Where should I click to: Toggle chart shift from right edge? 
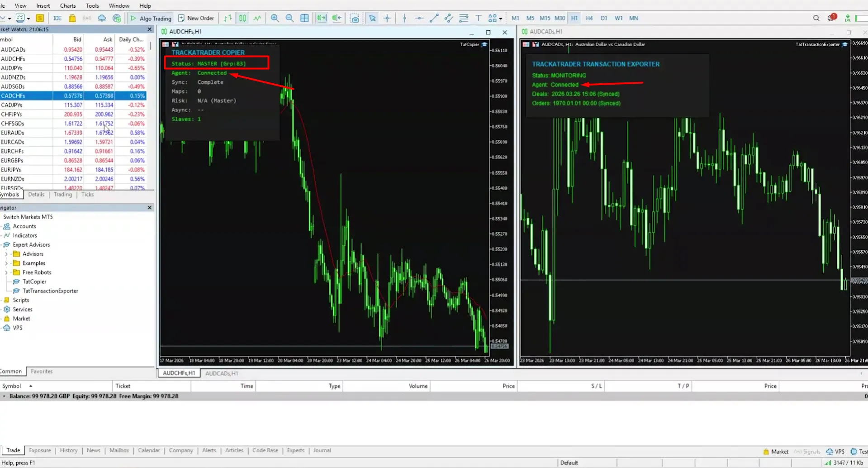(337, 18)
